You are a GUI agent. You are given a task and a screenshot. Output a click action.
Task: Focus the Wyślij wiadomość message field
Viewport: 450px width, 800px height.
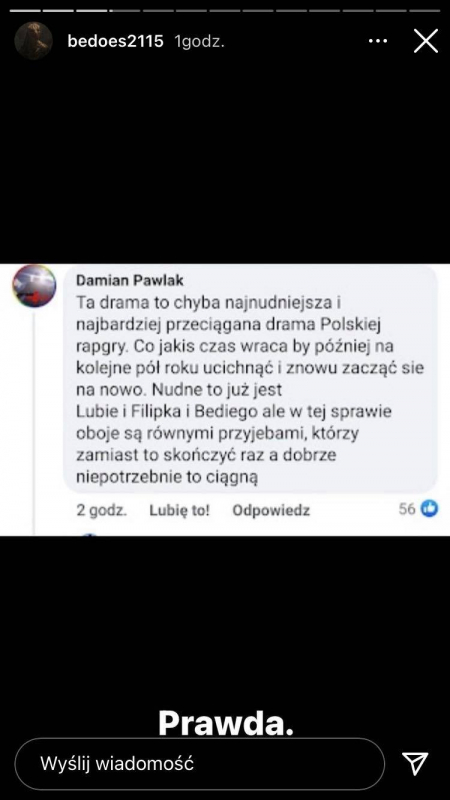(199, 763)
